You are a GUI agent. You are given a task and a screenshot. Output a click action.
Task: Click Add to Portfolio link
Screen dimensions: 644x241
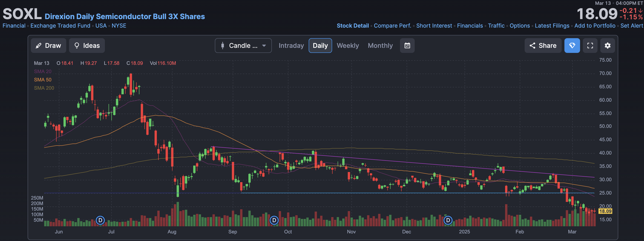click(x=595, y=26)
